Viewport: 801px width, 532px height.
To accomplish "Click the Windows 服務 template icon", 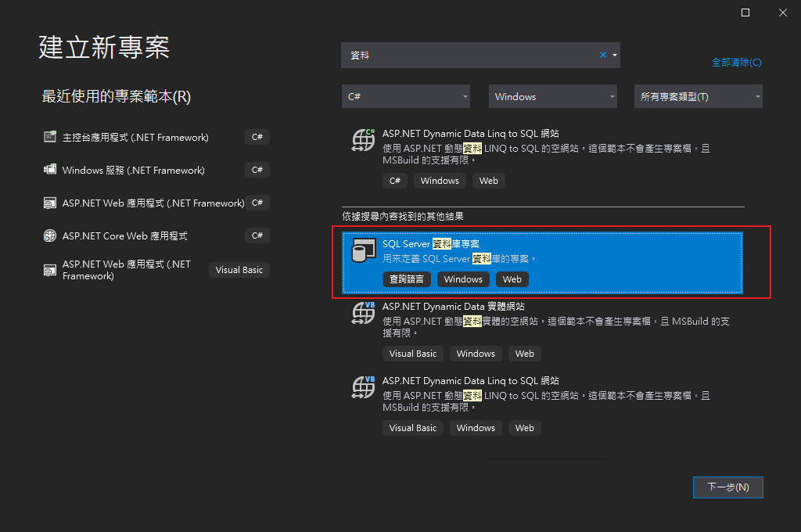I will [x=50, y=169].
